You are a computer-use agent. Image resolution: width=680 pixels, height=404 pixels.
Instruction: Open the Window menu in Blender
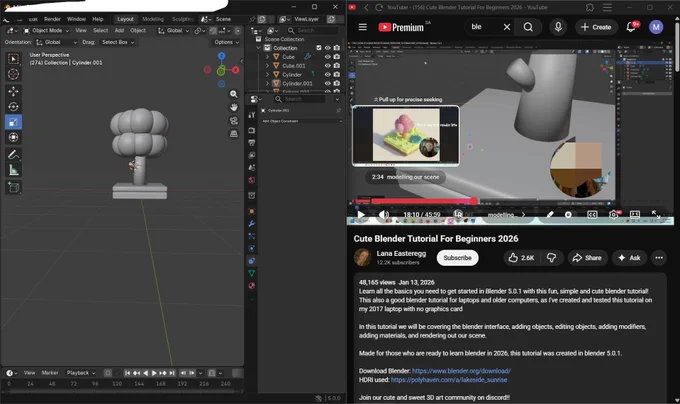pos(76,19)
